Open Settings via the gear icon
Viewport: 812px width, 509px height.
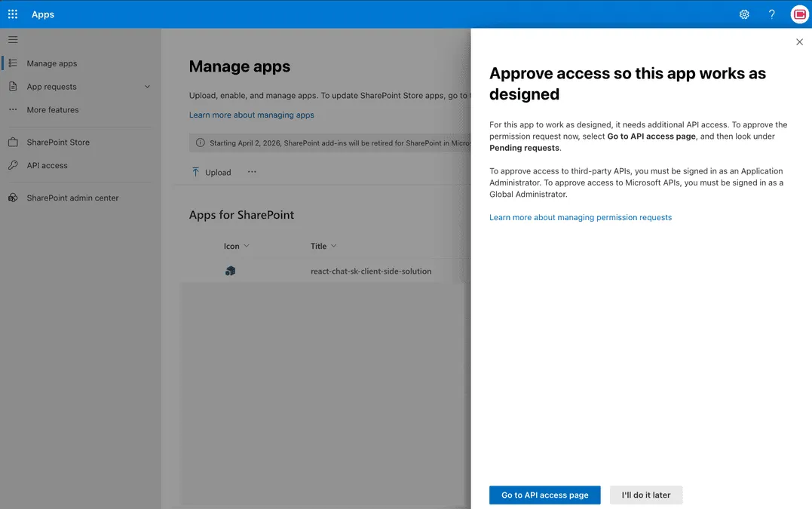click(x=743, y=14)
